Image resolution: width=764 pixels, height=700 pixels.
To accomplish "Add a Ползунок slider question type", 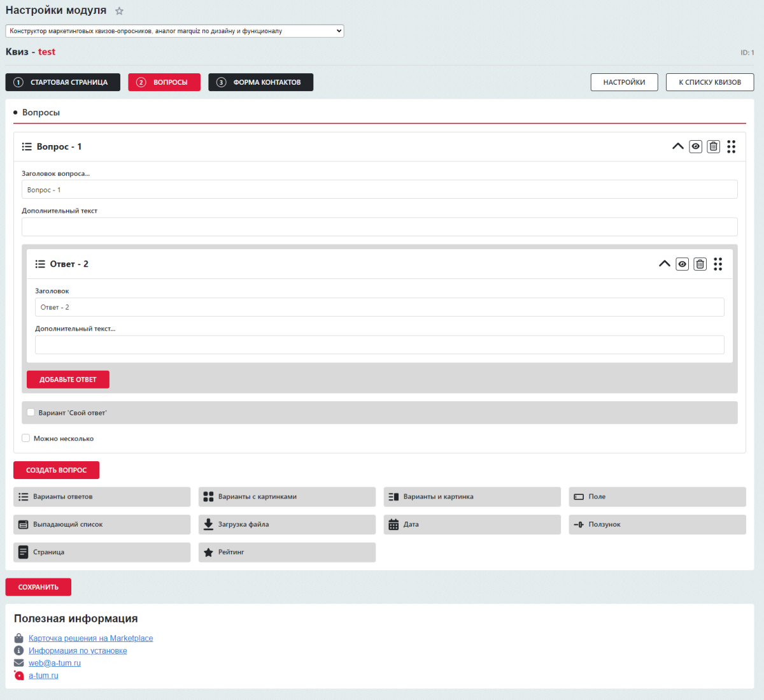I will click(x=656, y=525).
